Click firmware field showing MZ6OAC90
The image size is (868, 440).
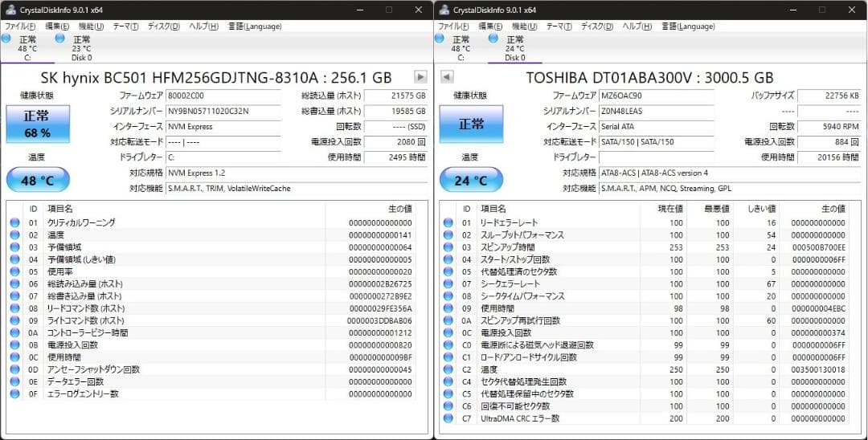(x=657, y=96)
